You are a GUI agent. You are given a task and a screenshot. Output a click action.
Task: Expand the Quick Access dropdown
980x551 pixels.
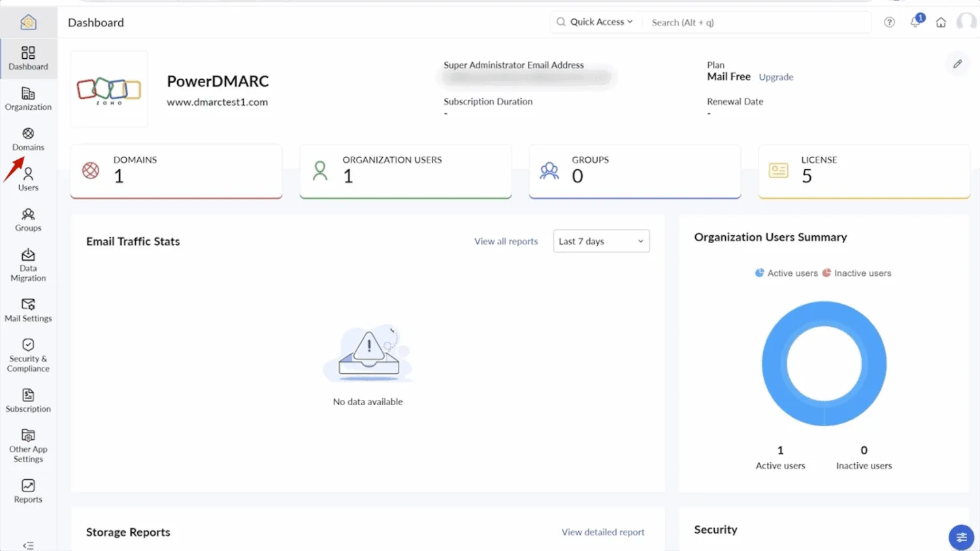coord(595,22)
